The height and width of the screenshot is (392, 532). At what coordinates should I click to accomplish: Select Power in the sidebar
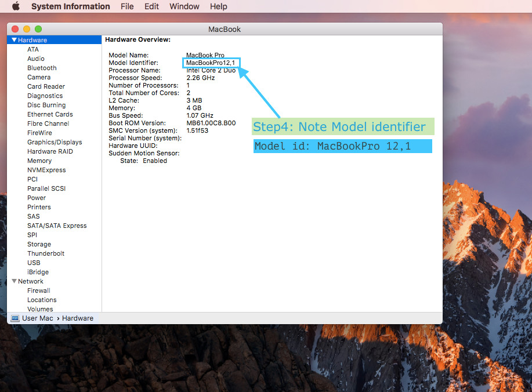37,198
